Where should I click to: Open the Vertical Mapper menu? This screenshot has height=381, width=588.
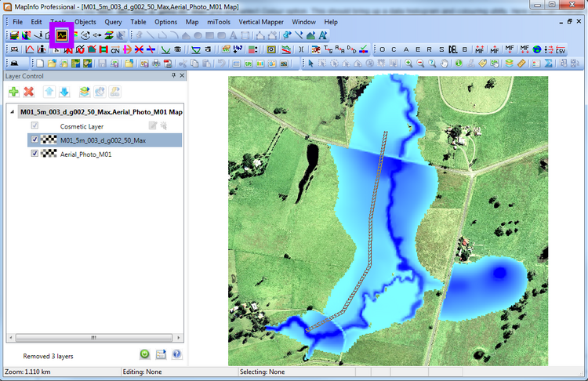click(261, 22)
